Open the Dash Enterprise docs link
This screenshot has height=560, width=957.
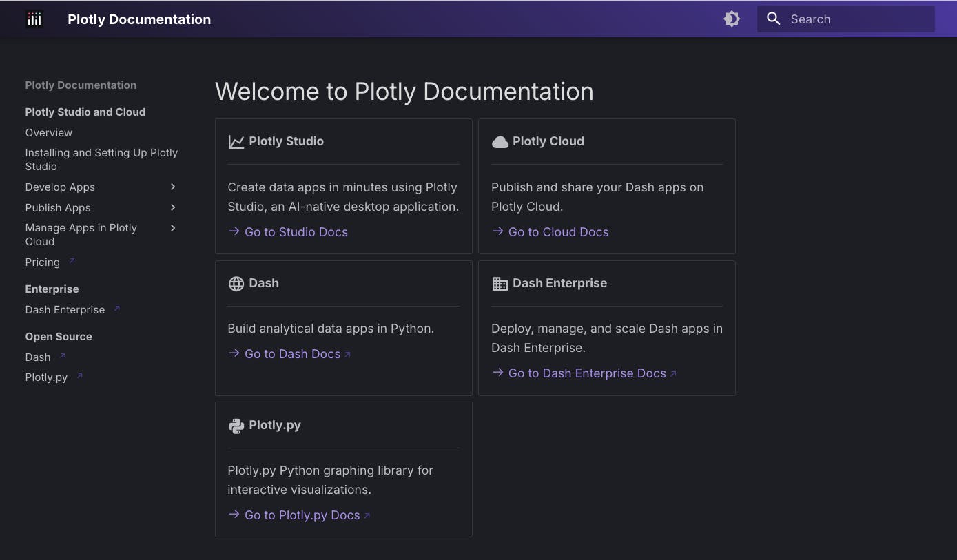[x=586, y=373]
